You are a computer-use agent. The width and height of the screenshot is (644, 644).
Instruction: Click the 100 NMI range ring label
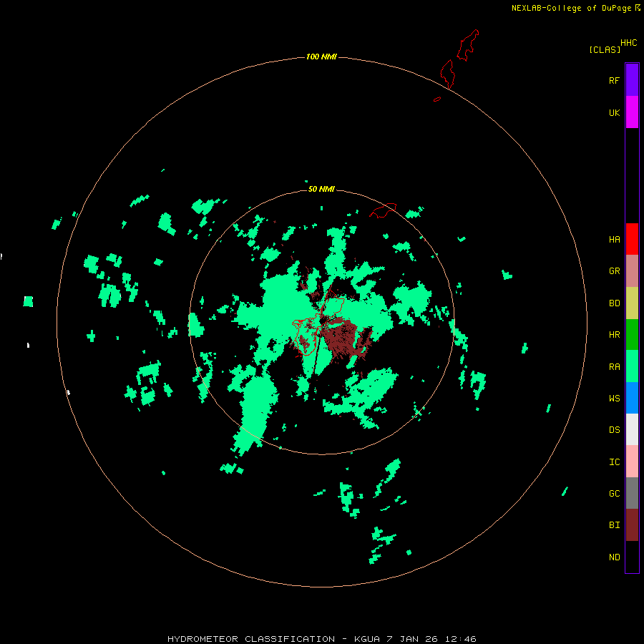tap(321, 57)
